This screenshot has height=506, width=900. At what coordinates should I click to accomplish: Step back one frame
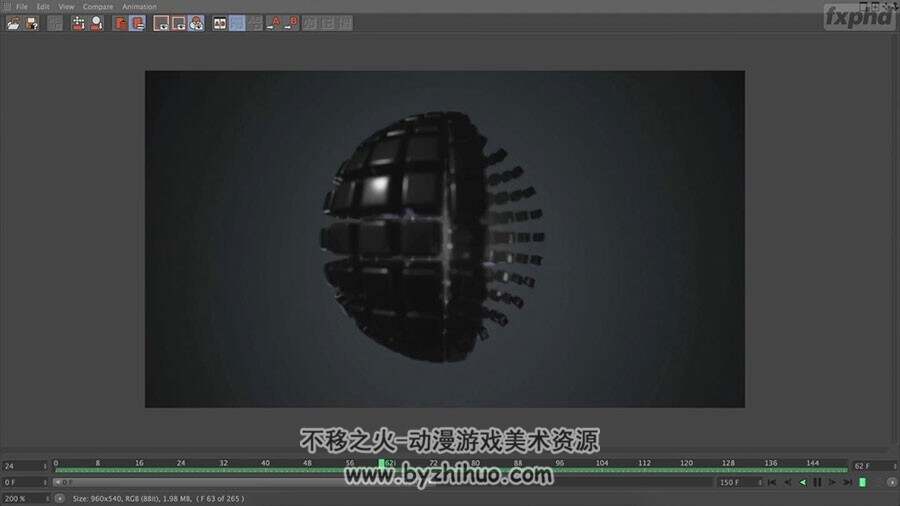tap(788, 482)
